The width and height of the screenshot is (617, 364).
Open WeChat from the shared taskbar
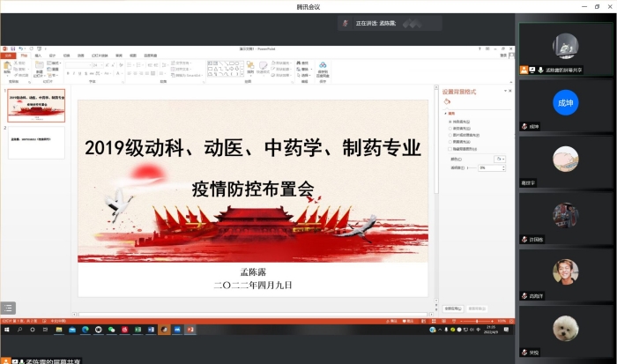click(x=111, y=330)
